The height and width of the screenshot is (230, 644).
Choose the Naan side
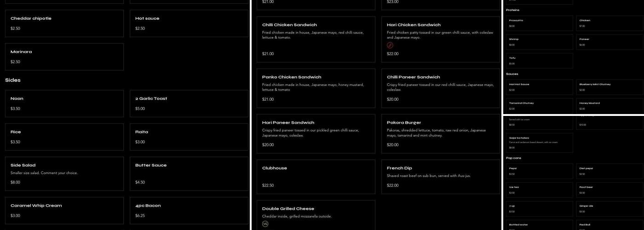tap(64, 103)
